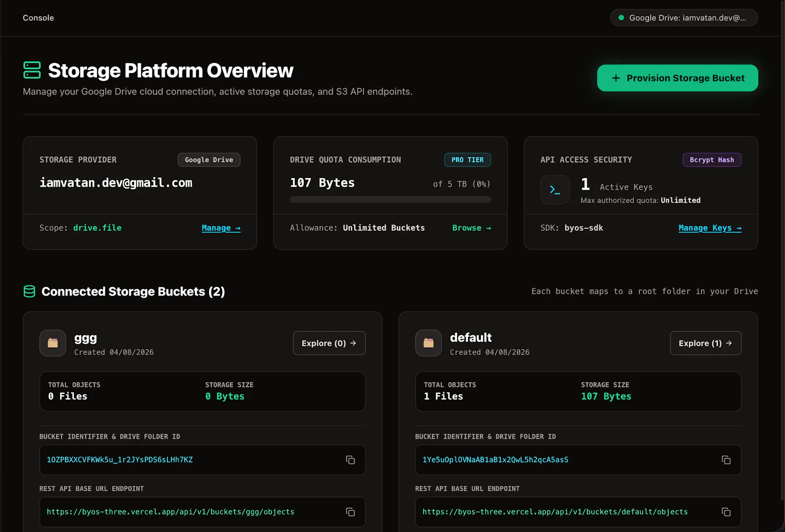Click the Bcrypt Hash badge

click(x=712, y=160)
